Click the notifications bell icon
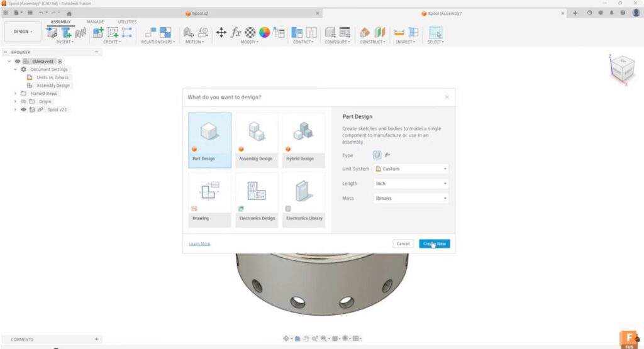 pos(611,13)
